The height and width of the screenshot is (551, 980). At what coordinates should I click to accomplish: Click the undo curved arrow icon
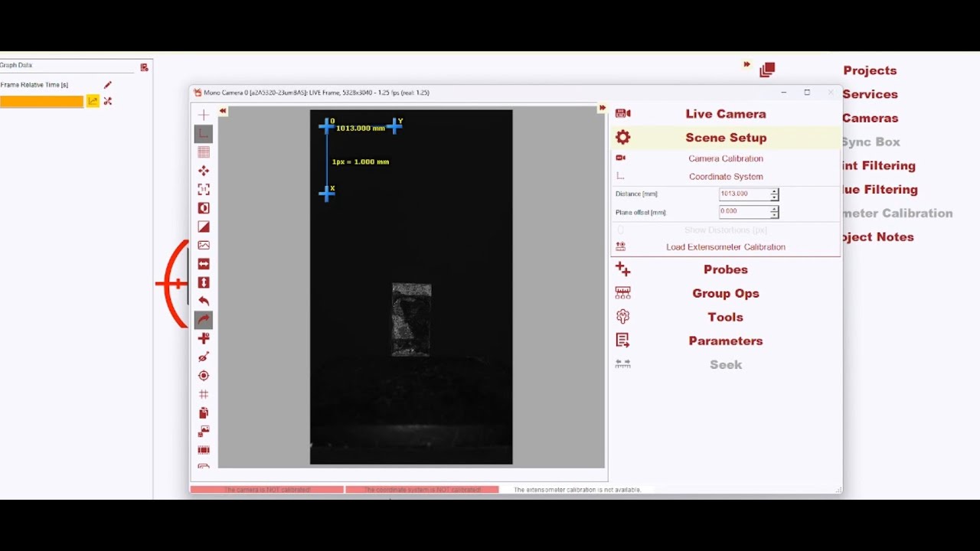(204, 301)
